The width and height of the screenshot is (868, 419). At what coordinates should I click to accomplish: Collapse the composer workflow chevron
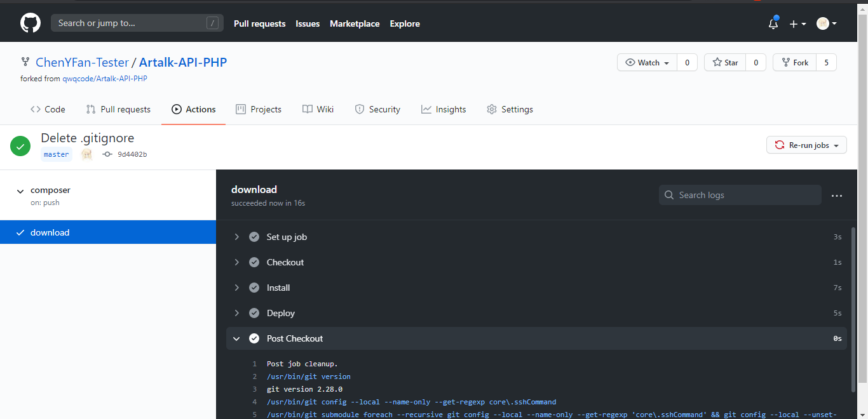pyautogui.click(x=20, y=190)
